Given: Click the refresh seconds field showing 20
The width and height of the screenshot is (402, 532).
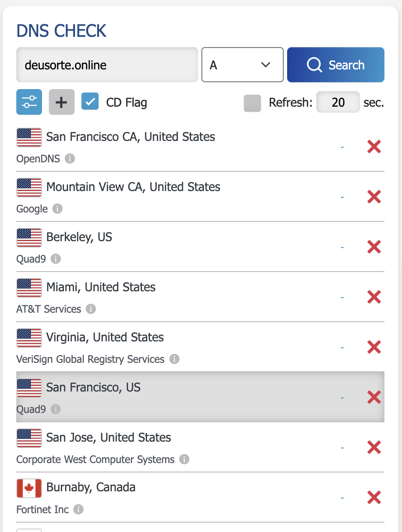Looking at the screenshot, I should click(338, 102).
